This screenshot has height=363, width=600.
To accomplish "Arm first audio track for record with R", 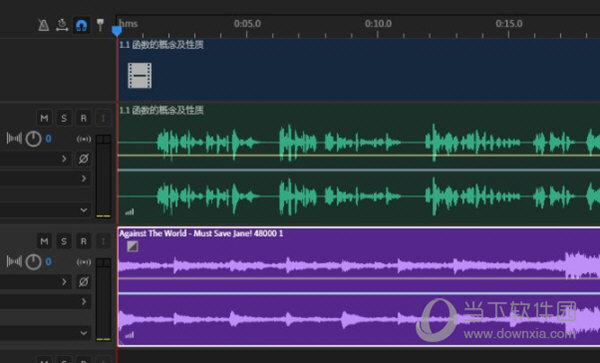I will tap(83, 118).
